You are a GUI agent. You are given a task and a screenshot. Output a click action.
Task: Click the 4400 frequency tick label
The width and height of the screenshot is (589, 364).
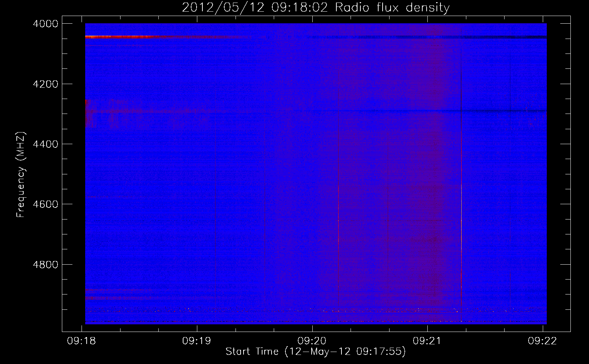pyautogui.click(x=46, y=144)
